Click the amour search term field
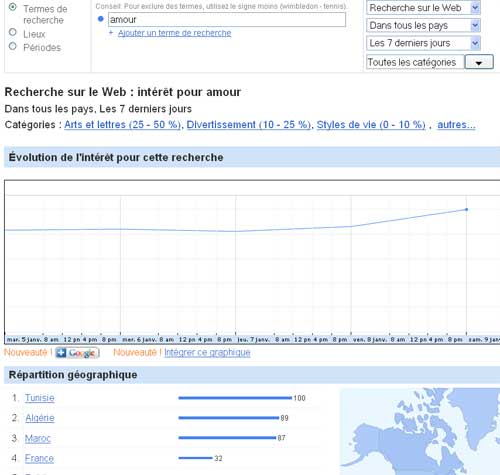500x475 pixels. click(x=227, y=20)
